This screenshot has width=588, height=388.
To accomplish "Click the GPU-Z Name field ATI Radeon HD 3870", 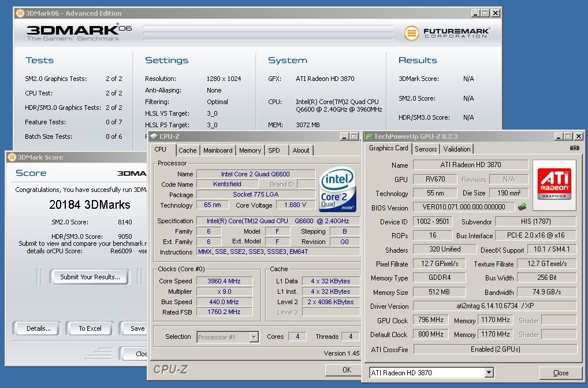I will [x=471, y=165].
